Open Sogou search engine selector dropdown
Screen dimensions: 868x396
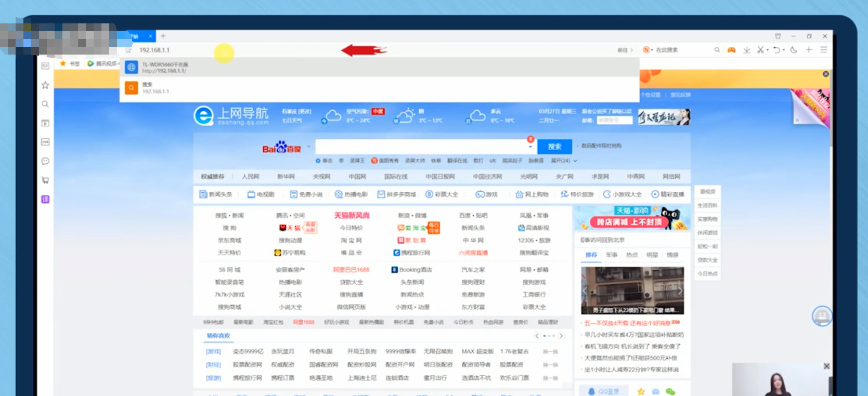652,50
